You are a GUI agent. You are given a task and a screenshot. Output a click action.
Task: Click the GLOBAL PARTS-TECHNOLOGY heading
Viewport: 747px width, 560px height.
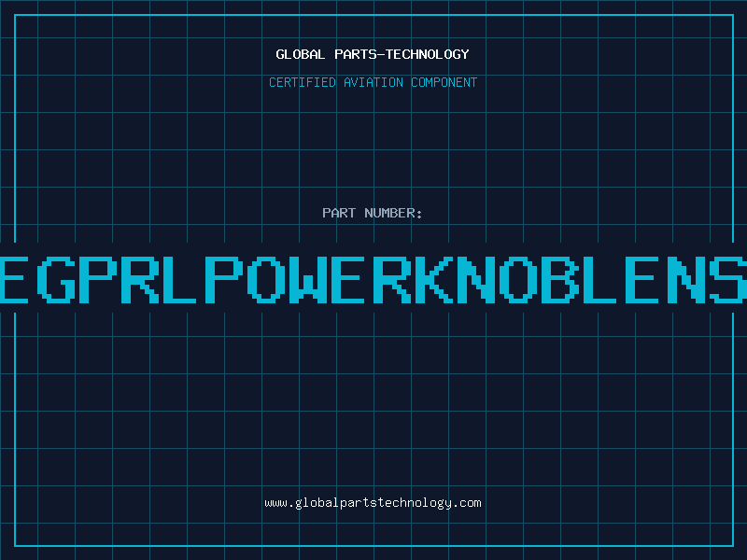pyautogui.click(x=373, y=54)
